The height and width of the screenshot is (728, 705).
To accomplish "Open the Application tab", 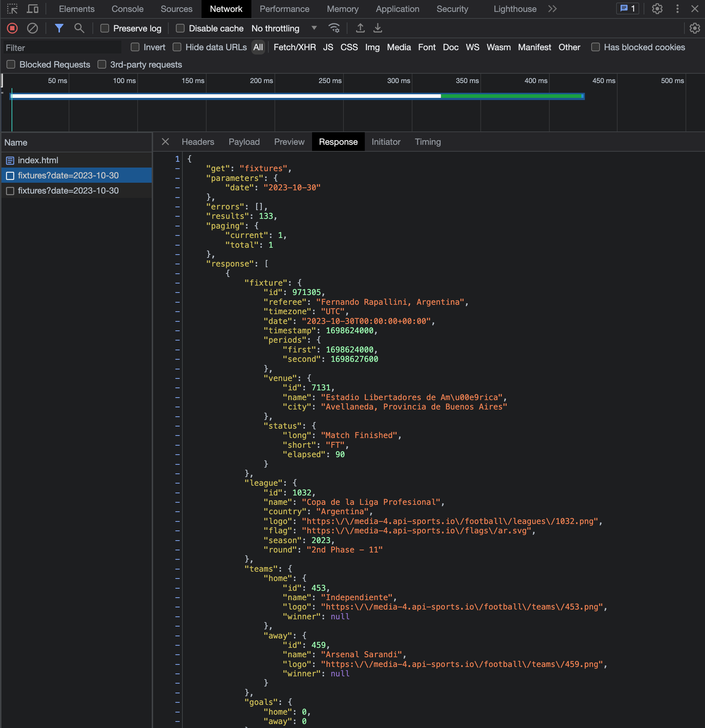I will (397, 9).
